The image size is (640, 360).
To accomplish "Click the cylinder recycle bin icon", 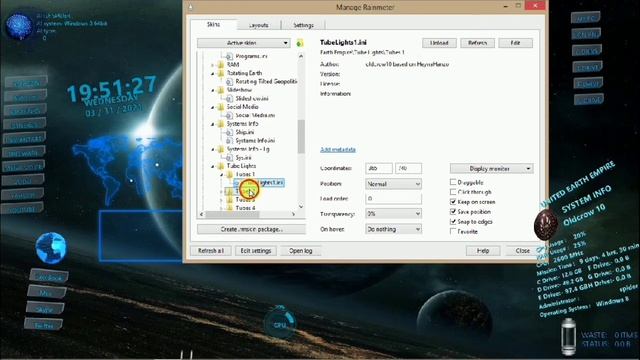I will click(x=568, y=336).
